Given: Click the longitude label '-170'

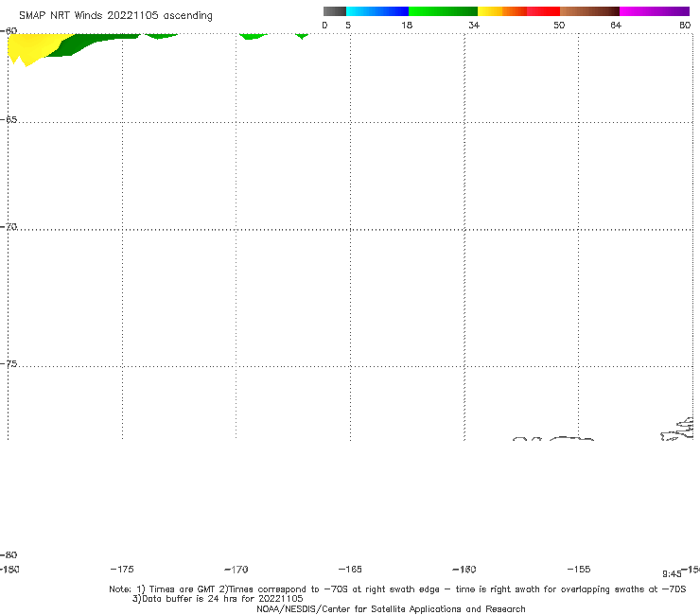Looking at the screenshot, I should (x=236, y=569).
